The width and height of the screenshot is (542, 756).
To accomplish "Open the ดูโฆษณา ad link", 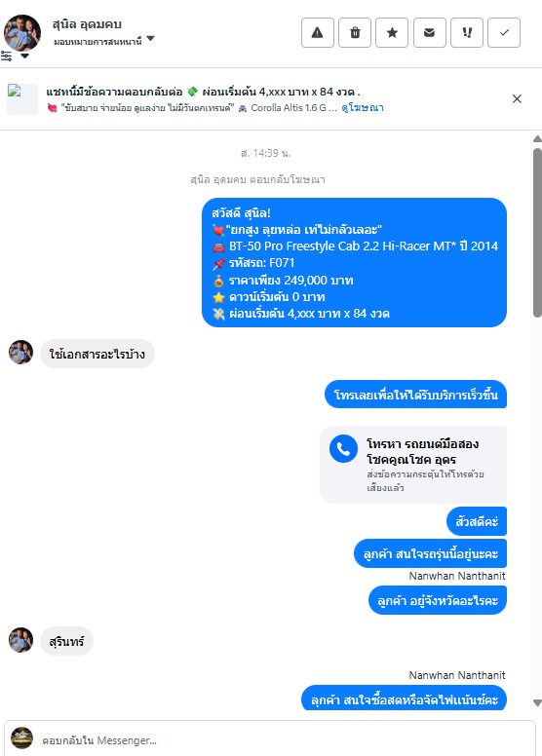I will pos(363,108).
